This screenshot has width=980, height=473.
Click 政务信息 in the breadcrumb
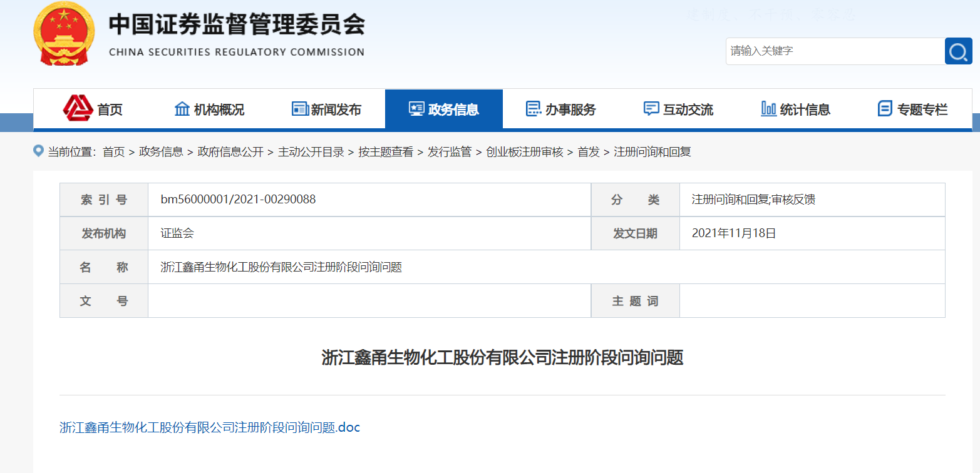tap(161, 151)
